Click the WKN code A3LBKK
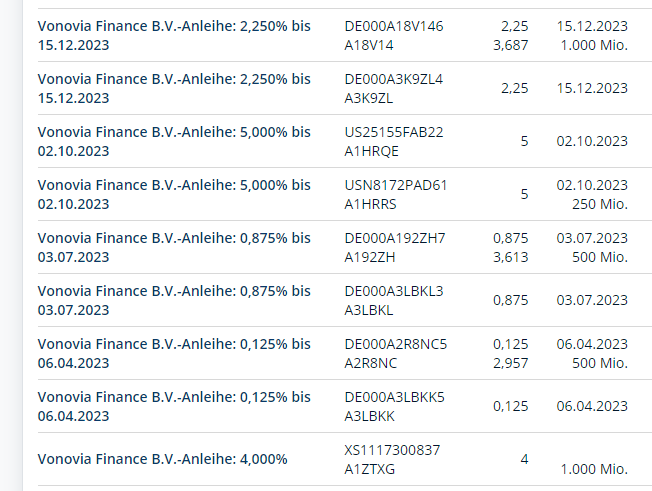The image size is (652, 491). [371, 415]
